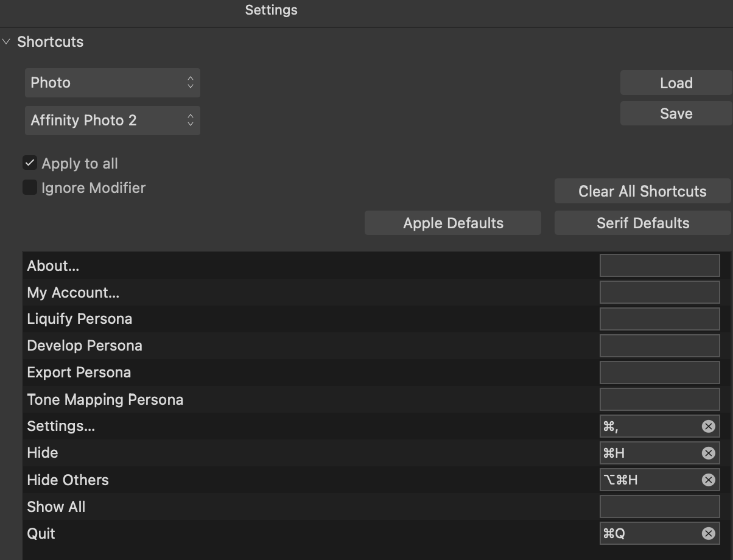Click the Liquify Persona shortcut field
Viewport: 733px width, 560px height.
[x=659, y=318]
